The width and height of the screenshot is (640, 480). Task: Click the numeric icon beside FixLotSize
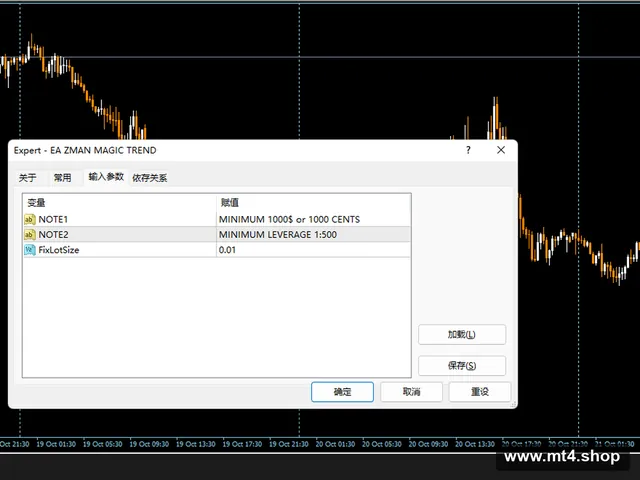pyautogui.click(x=30, y=250)
